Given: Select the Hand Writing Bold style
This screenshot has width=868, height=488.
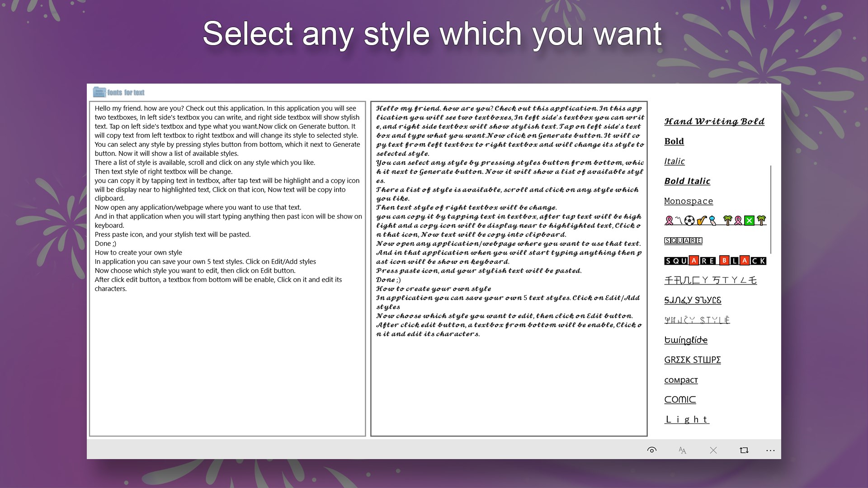Looking at the screenshot, I should 714,121.
